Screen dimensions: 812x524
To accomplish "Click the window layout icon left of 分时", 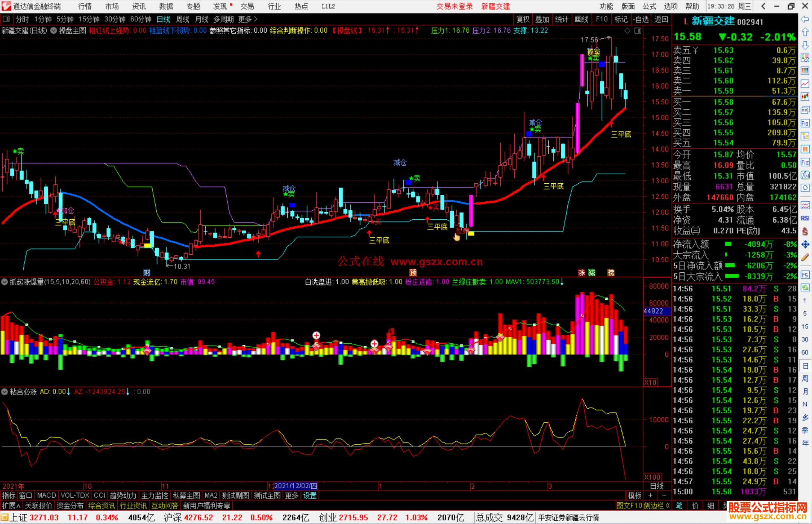I will [6, 19].
